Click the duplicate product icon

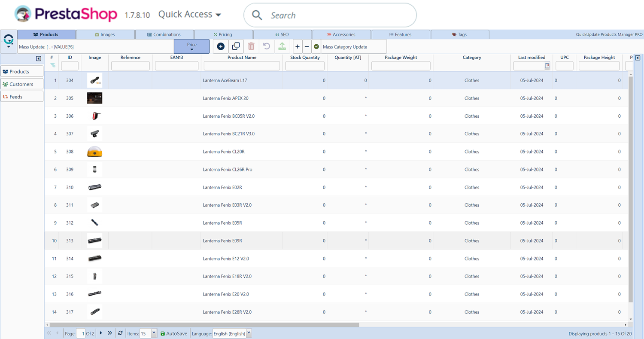tap(236, 46)
